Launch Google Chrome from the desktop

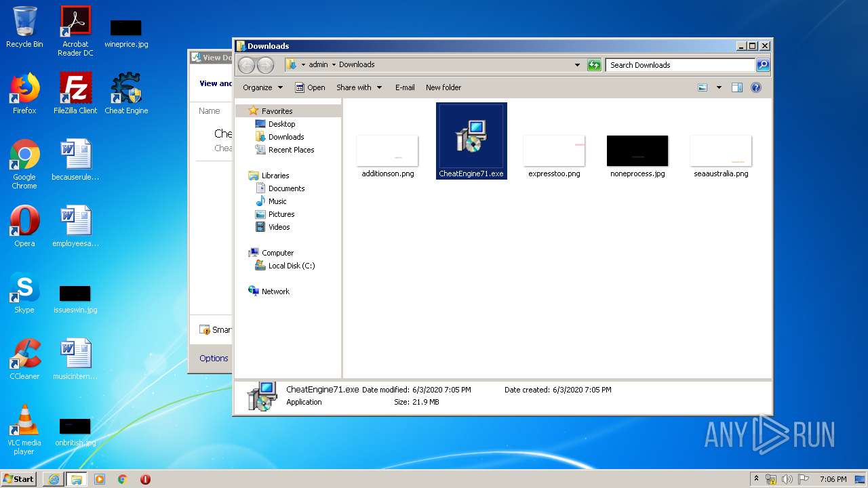pos(24,164)
